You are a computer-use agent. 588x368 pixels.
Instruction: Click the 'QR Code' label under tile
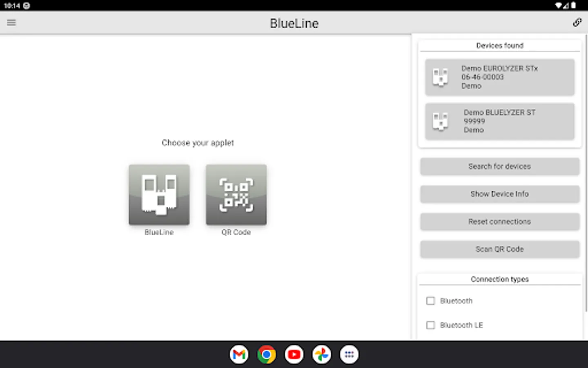pos(236,232)
